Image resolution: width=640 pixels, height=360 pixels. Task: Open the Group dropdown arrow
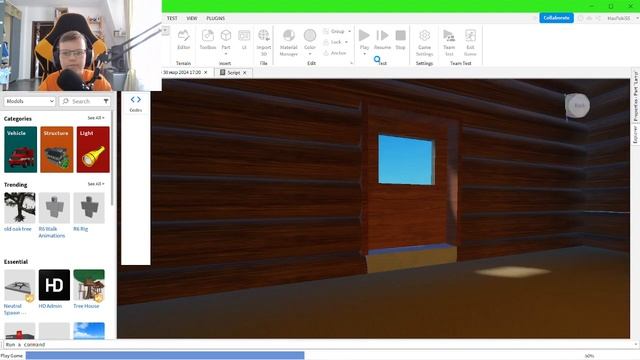tap(349, 31)
